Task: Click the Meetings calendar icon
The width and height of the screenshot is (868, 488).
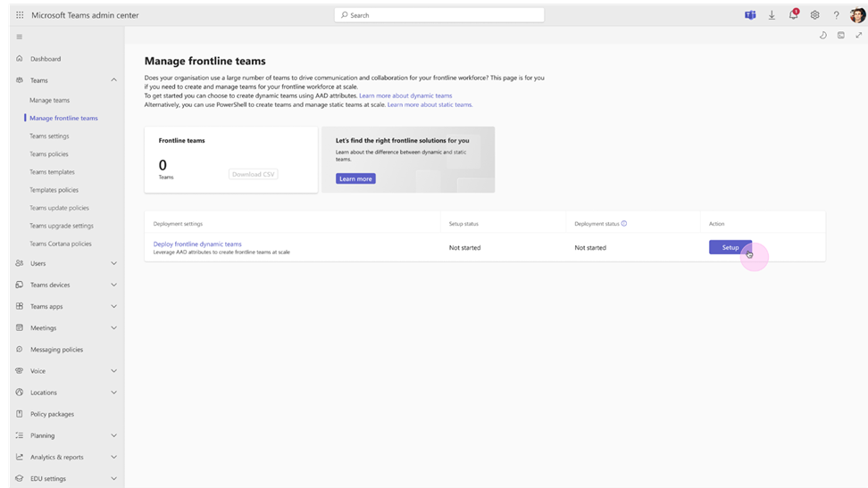Action: pyautogui.click(x=20, y=327)
